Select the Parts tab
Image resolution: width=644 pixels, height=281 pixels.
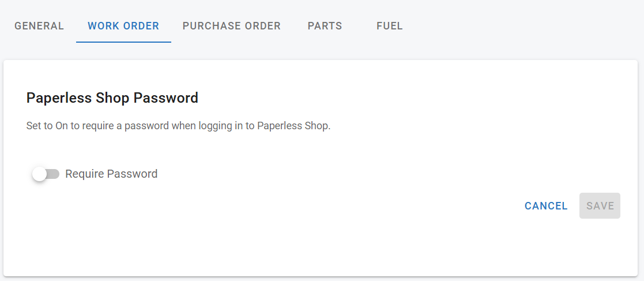coord(325,26)
